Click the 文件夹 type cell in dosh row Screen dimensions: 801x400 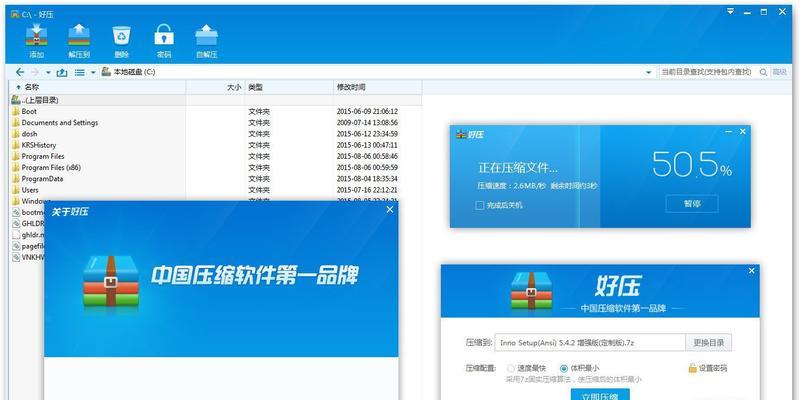point(259,134)
